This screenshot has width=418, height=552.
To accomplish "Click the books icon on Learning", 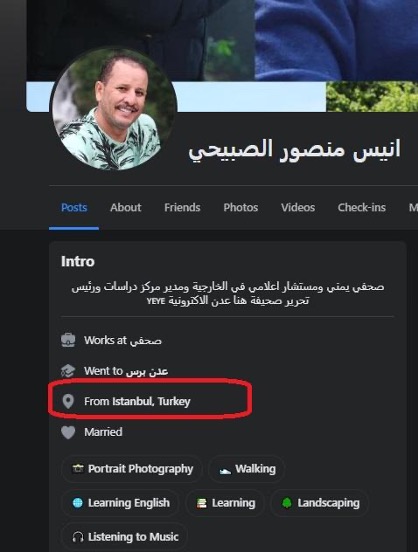I will [x=201, y=503].
